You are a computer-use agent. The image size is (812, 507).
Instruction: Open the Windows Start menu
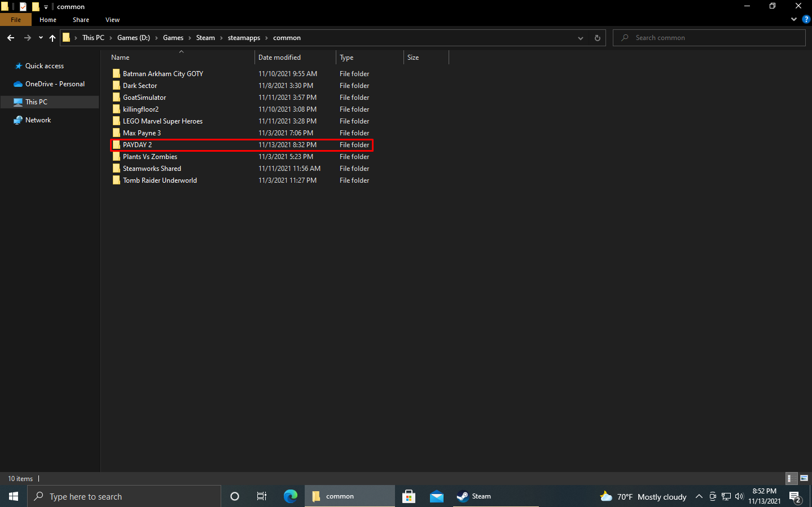click(14, 496)
